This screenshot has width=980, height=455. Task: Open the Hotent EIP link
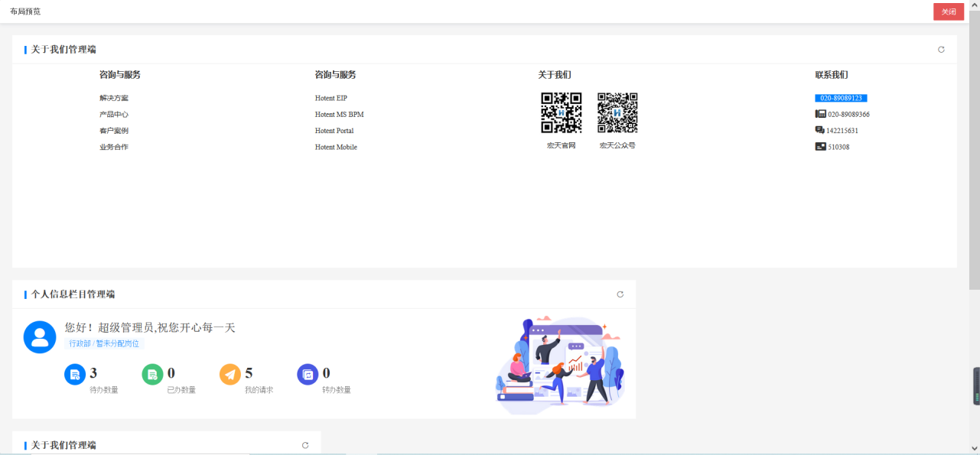click(x=331, y=98)
